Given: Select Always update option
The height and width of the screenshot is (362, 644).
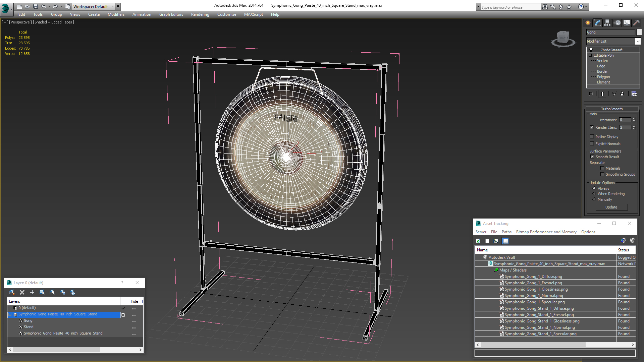Looking at the screenshot, I should tap(594, 188).
